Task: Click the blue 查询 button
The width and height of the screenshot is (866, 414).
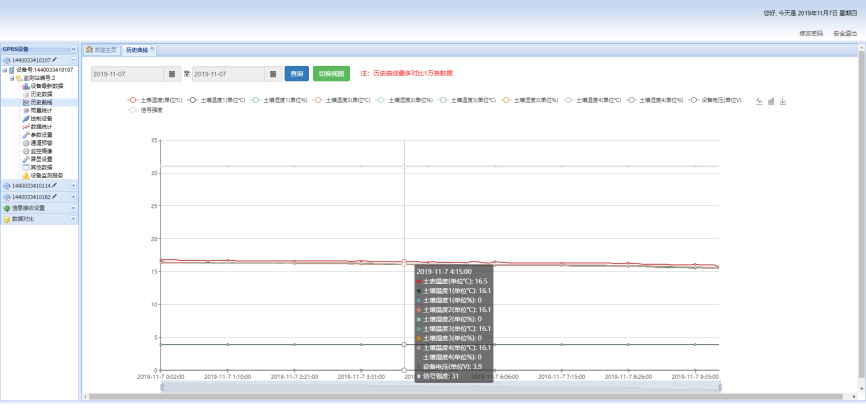Action: pos(296,74)
